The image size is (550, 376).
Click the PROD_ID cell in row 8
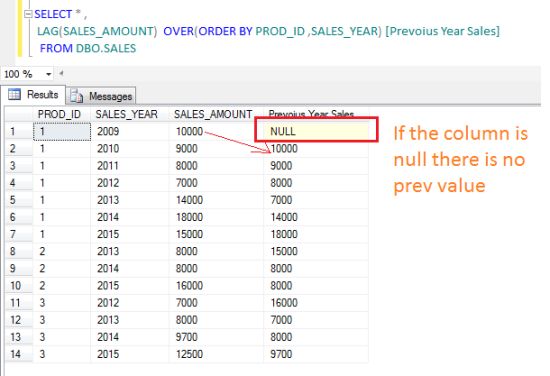click(x=62, y=251)
